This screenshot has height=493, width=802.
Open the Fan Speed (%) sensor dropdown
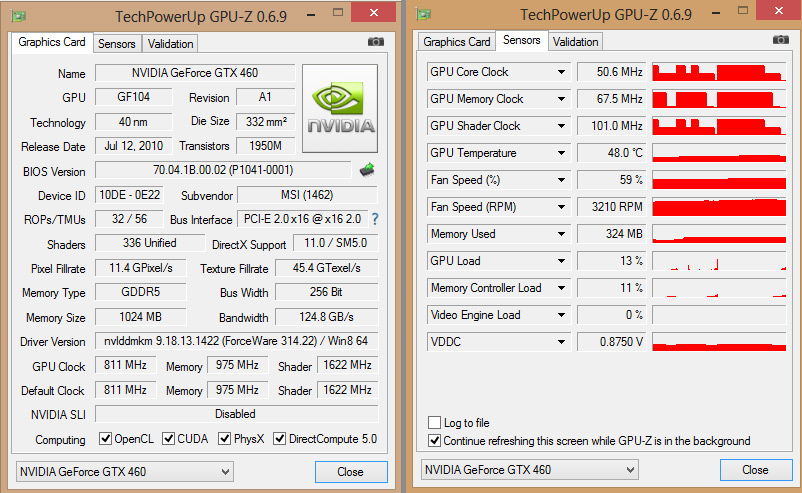[x=561, y=180]
